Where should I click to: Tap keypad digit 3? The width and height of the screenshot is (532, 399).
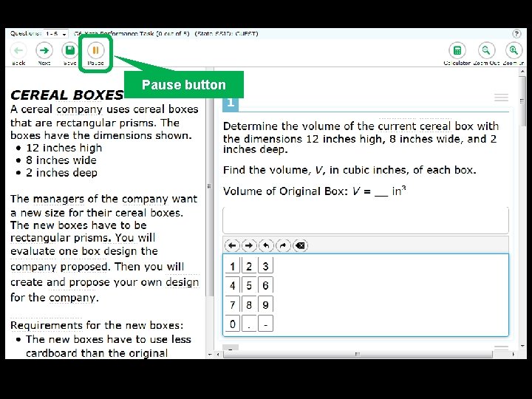pos(266,266)
